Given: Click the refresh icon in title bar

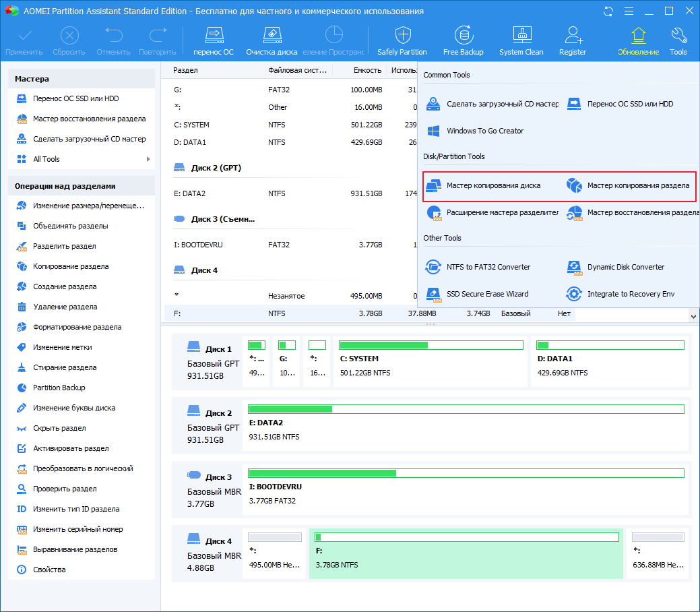Looking at the screenshot, I should click(x=608, y=11).
